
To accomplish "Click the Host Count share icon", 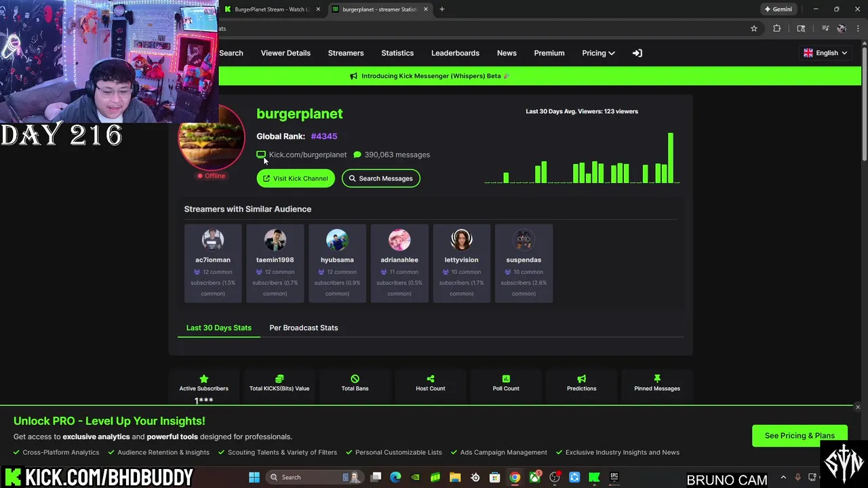I will (431, 379).
